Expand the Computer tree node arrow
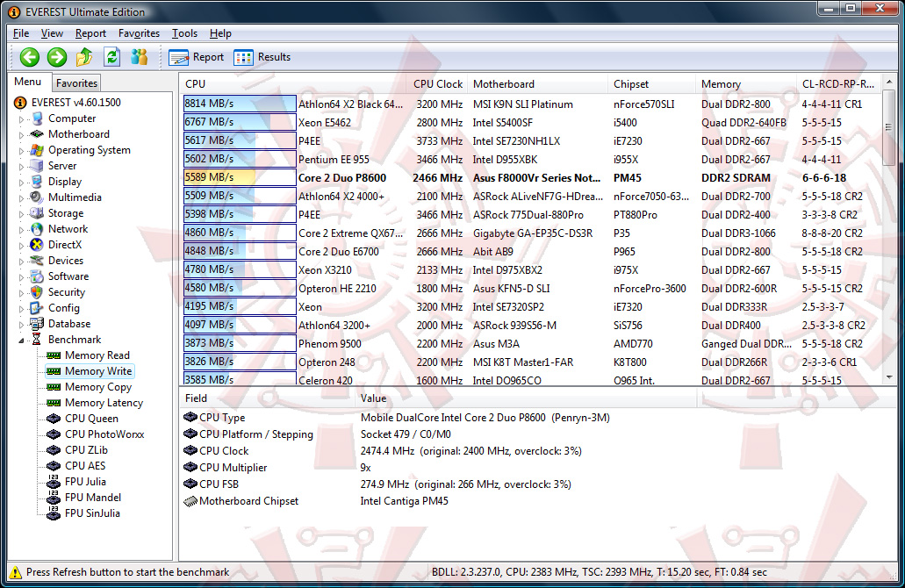The height and width of the screenshot is (588, 905). pyautogui.click(x=21, y=119)
